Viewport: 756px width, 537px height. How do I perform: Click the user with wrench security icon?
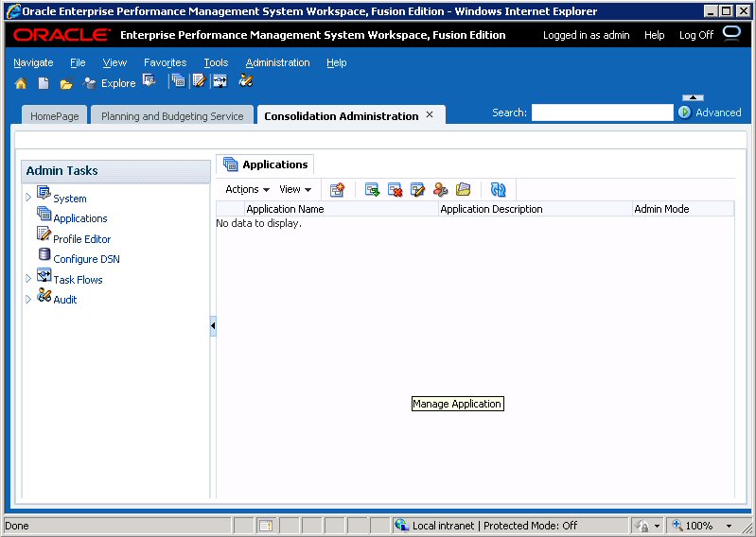(x=440, y=189)
